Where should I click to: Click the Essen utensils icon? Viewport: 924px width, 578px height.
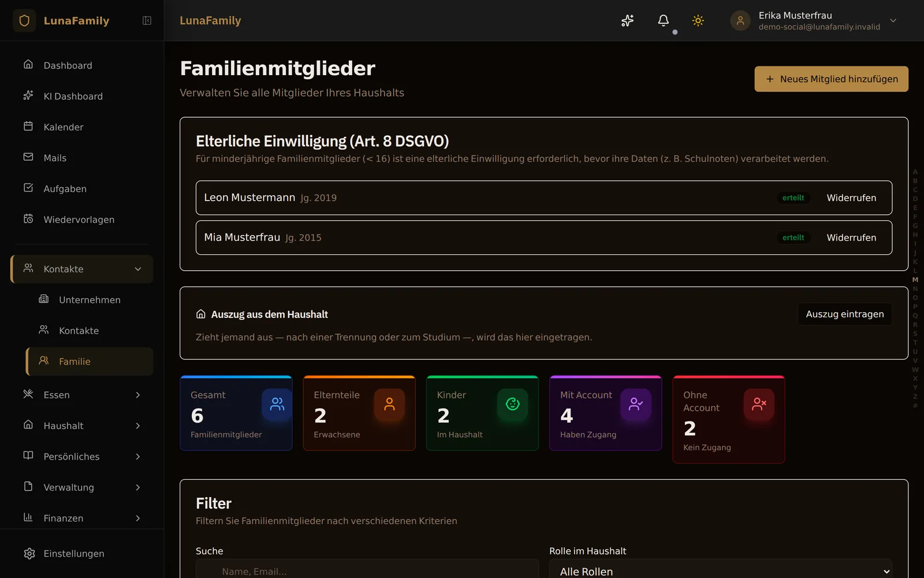pos(28,394)
